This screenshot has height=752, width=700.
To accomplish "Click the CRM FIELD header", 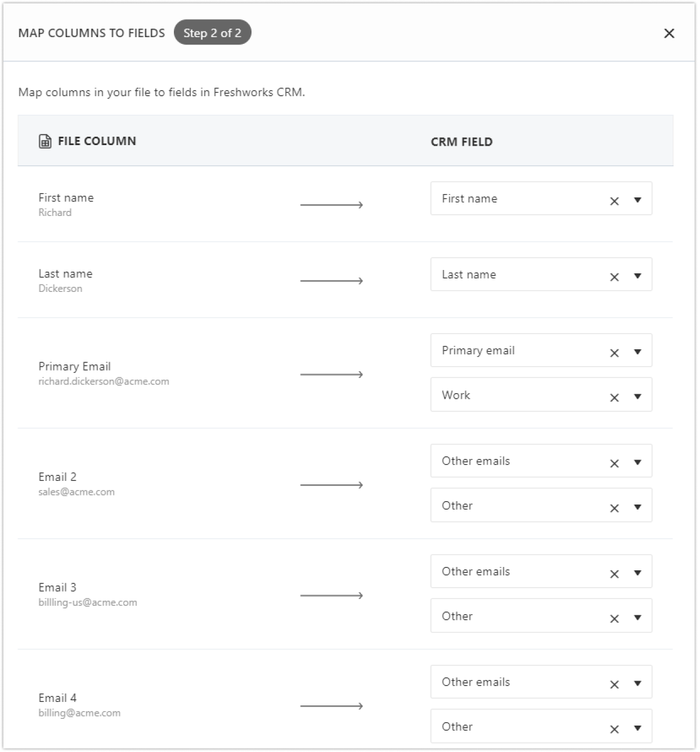I will click(461, 141).
